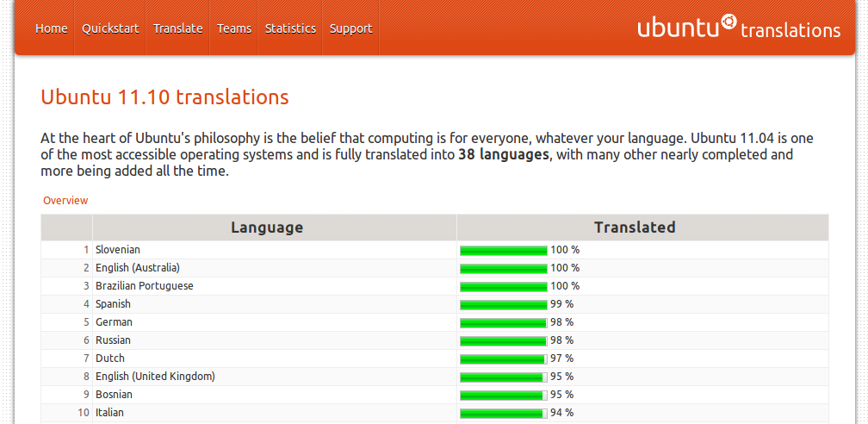The image size is (868, 424).
Task: Select Teams in the navigation bar
Action: (x=233, y=28)
